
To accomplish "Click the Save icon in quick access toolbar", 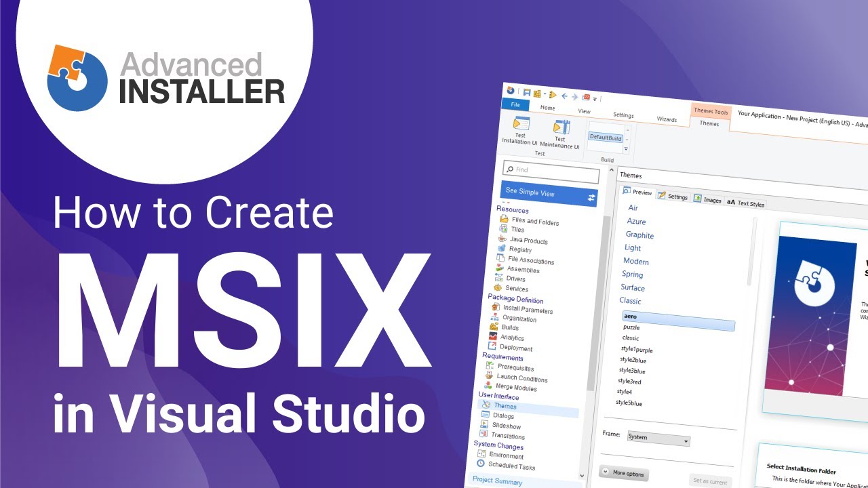I will [526, 92].
